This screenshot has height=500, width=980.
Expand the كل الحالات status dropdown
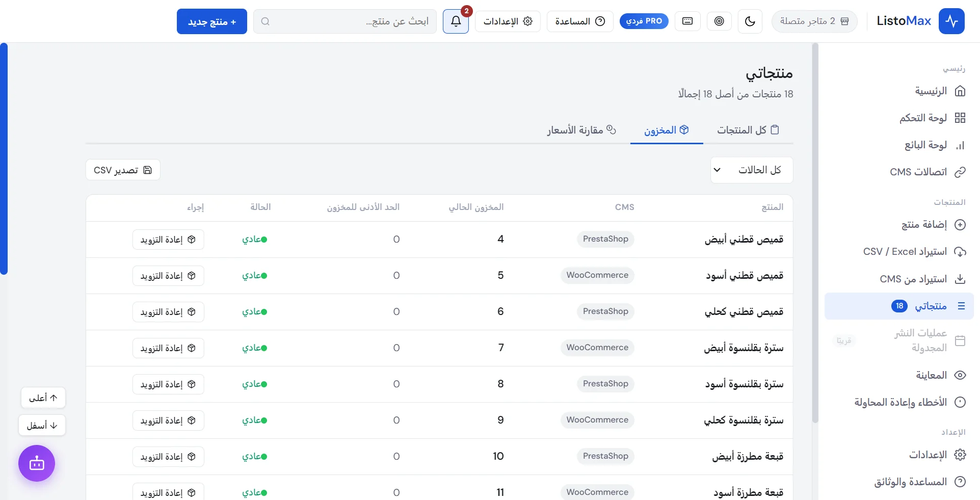pyautogui.click(x=752, y=170)
